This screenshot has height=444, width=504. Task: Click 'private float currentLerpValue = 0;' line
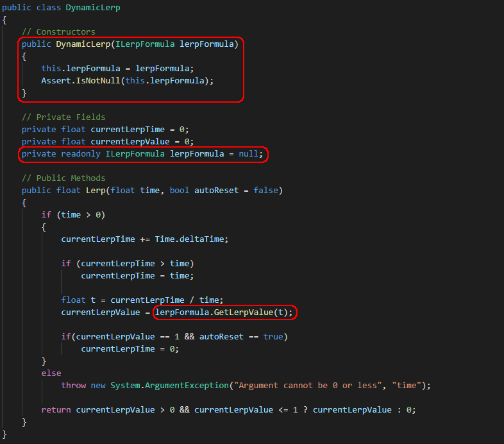pyautogui.click(x=108, y=142)
